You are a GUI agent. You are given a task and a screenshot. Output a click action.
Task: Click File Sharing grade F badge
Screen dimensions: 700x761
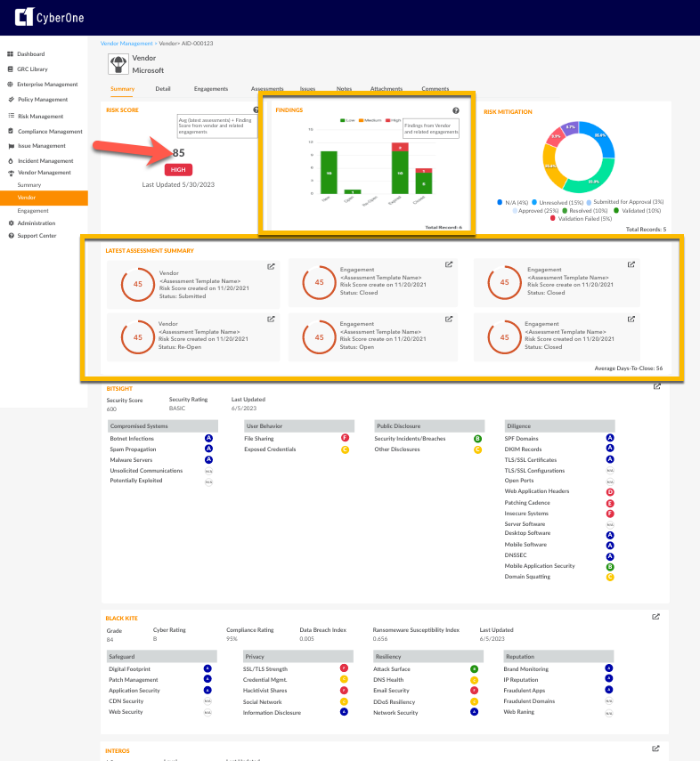(x=345, y=438)
